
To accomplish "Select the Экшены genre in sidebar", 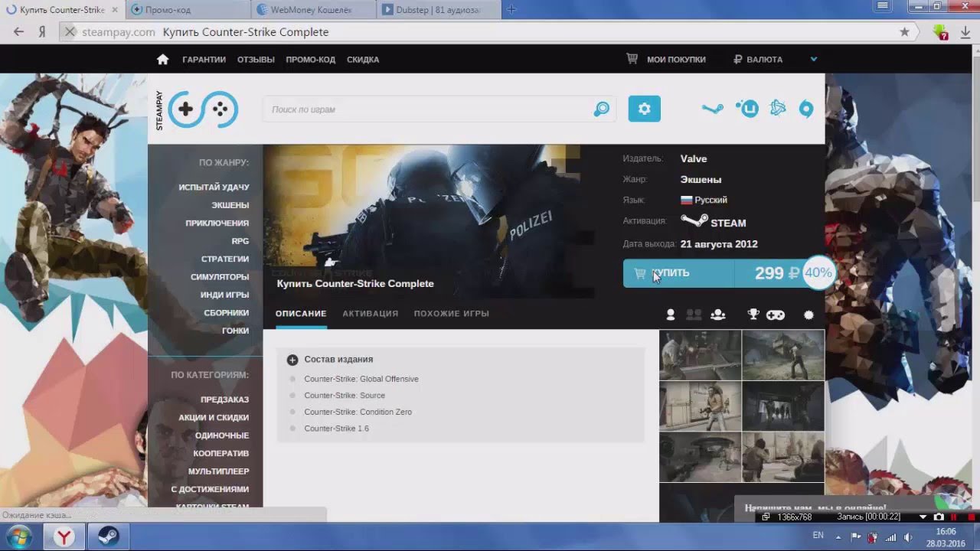I will pos(230,205).
